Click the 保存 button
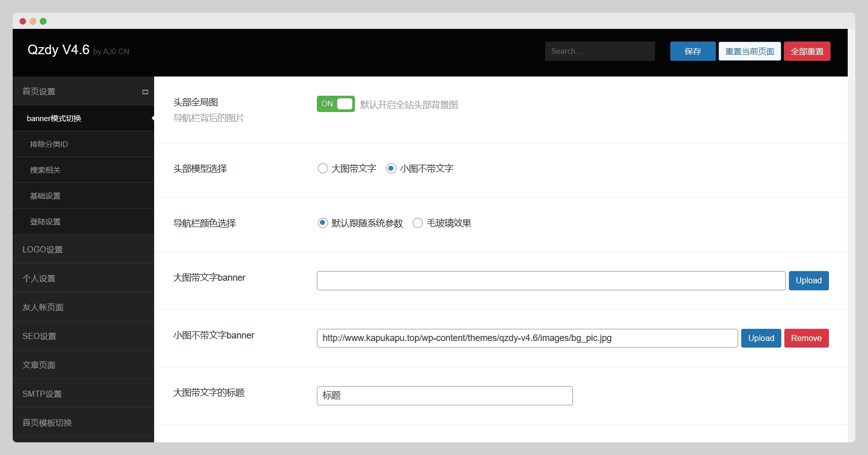 click(693, 51)
